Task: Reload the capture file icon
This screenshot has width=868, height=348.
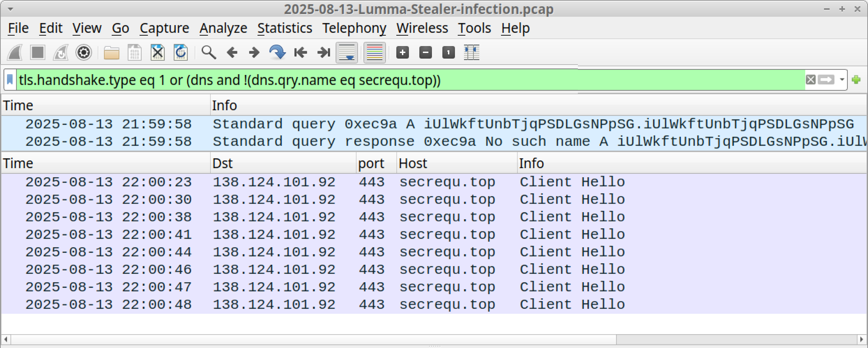Action: (x=181, y=52)
